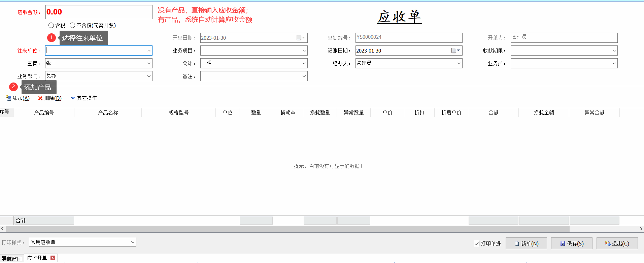Open the 收款期限 dropdown
The height and width of the screenshot is (263, 644).
[x=614, y=51]
